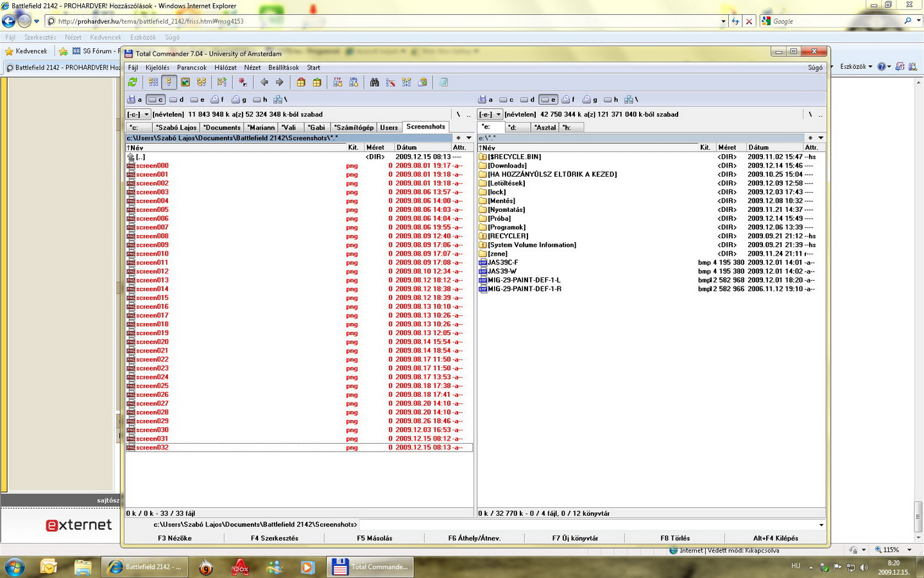This screenshot has height=578, width=924.
Task: Click the F5 Másolás button
Action: (x=375, y=538)
